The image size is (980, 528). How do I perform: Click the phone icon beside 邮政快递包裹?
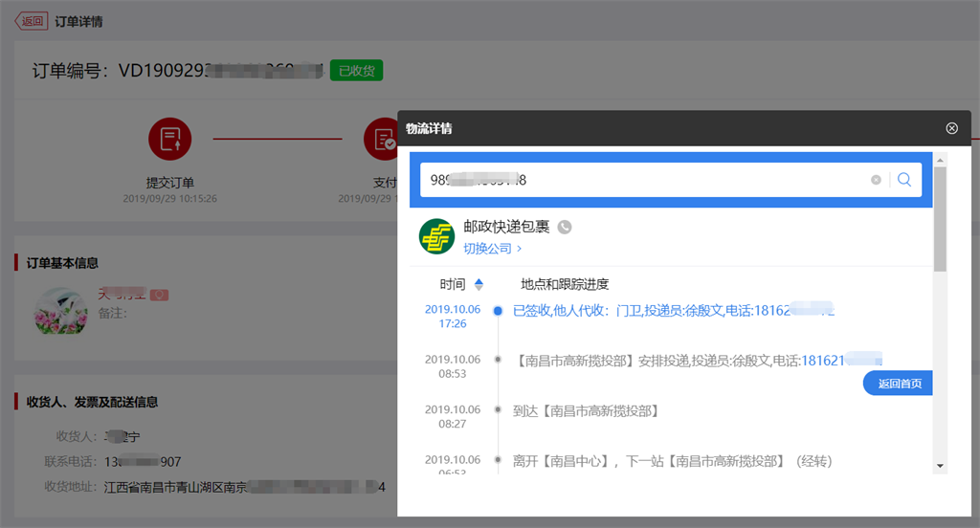[x=565, y=227]
